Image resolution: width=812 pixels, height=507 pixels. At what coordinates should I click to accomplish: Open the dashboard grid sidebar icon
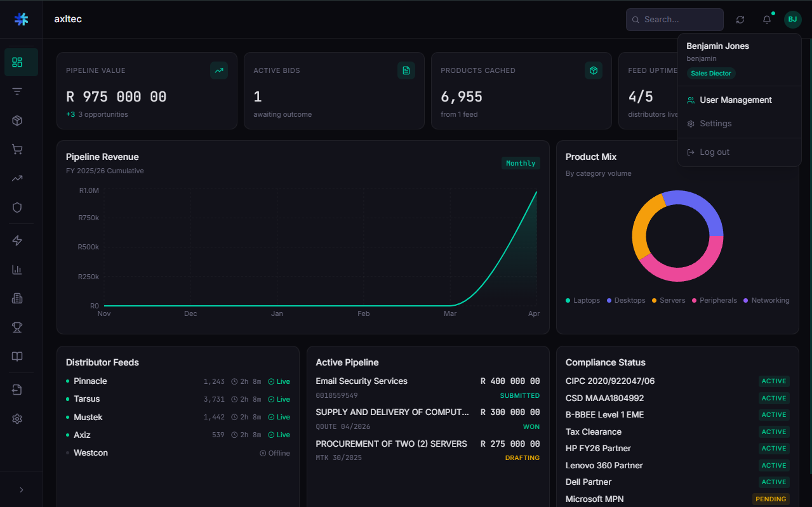(x=17, y=62)
